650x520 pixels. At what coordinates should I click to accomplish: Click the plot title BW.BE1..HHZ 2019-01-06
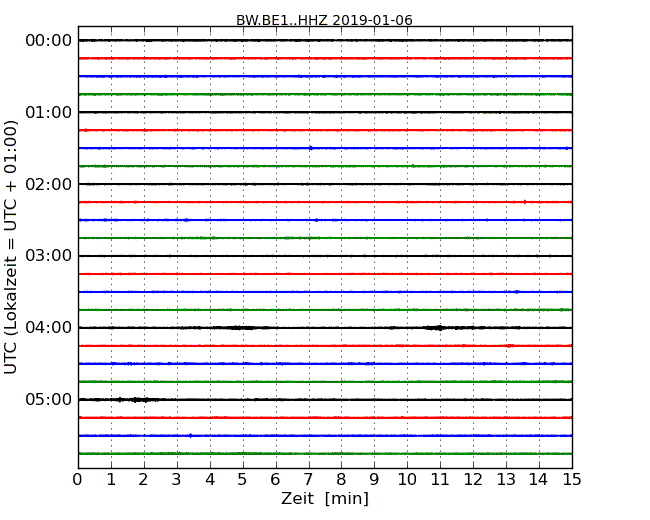(324, 20)
